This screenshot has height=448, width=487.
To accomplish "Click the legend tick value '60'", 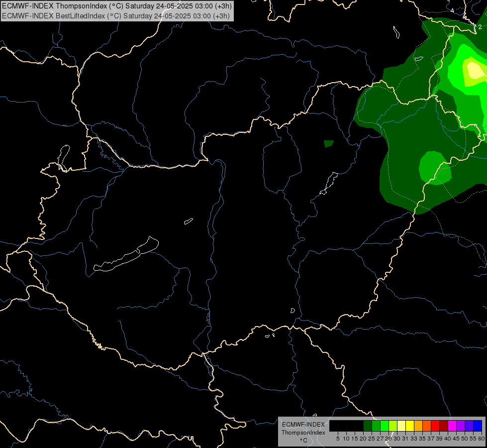I will click(482, 439).
